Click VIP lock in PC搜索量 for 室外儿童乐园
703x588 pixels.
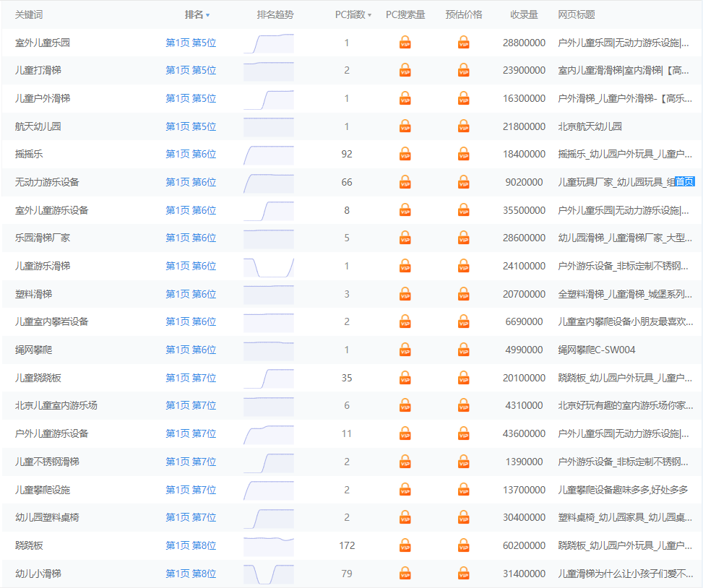pyautogui.click(x=405, y=43)
